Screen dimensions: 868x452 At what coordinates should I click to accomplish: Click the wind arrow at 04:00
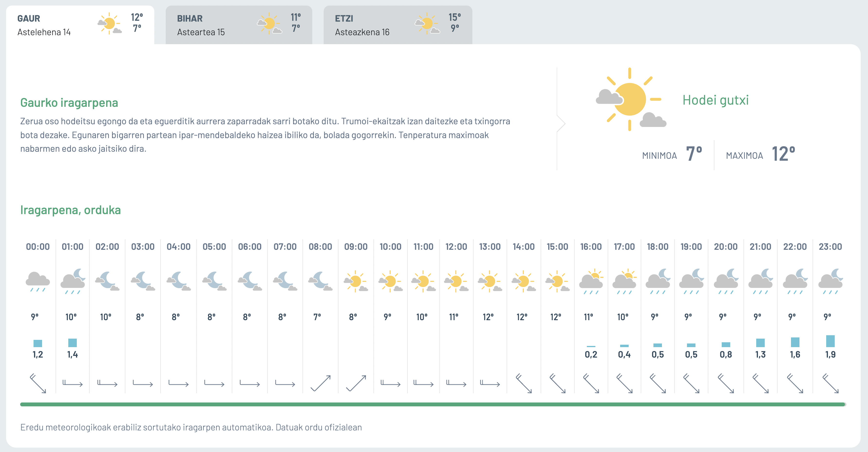(x=179, y=383)
